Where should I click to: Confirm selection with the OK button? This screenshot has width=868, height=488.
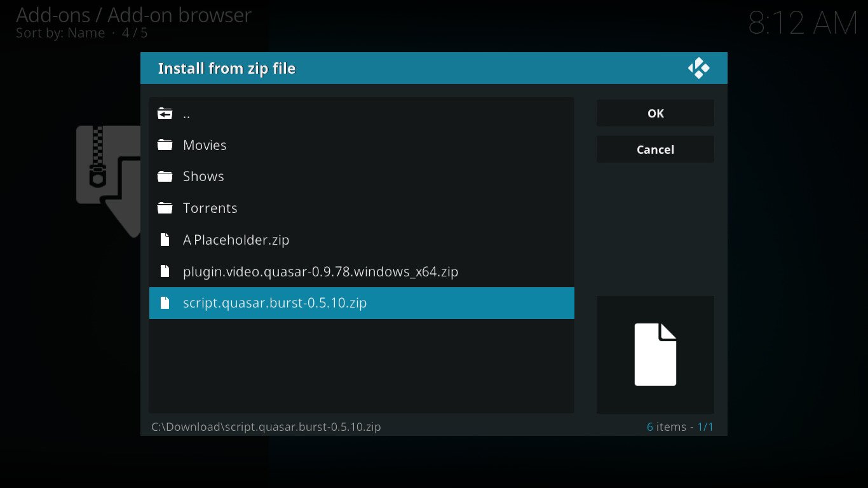(655, 113)
